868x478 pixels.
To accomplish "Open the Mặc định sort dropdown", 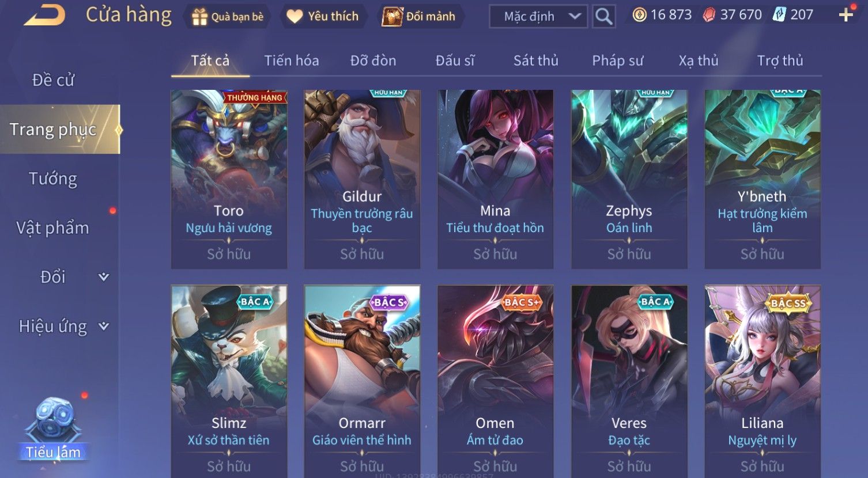I will 538,17.
